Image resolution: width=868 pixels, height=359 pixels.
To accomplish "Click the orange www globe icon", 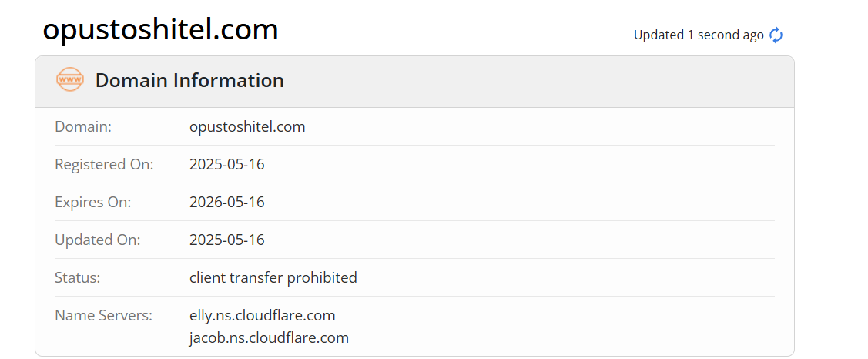I will click(70, 80).
